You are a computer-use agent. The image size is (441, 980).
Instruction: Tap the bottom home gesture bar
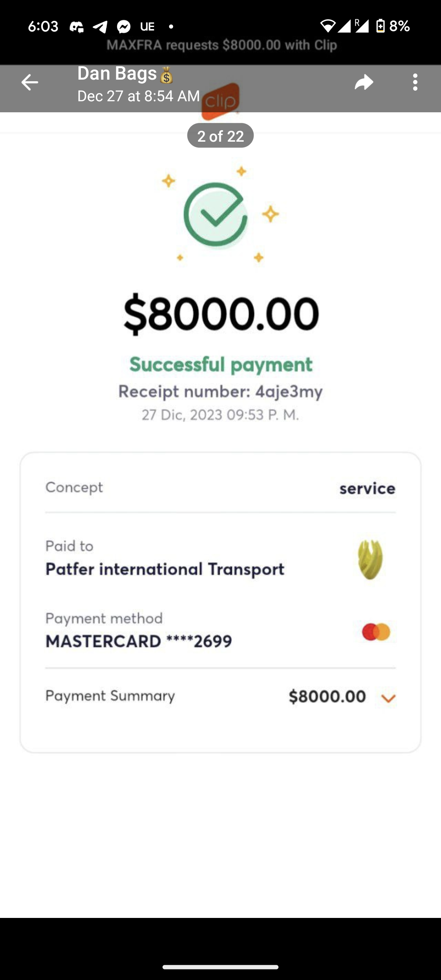(x=220, y=967)
